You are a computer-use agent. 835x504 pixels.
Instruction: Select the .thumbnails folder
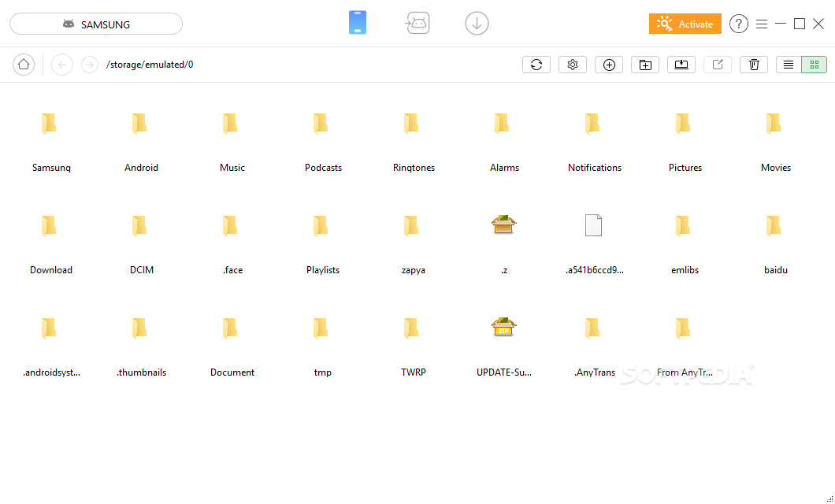(x=141, y=346)
